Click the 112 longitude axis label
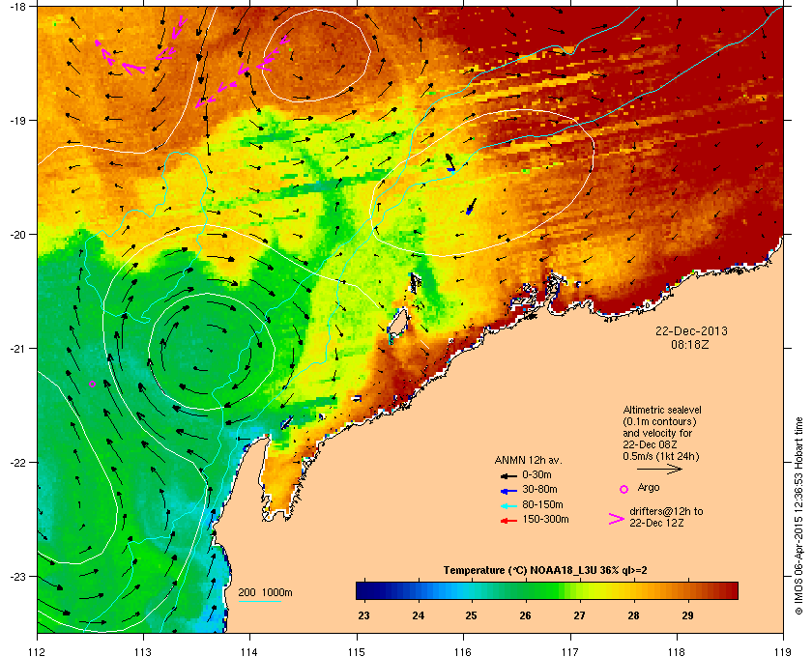The image size is (812, 657). [x=37, y=651]
